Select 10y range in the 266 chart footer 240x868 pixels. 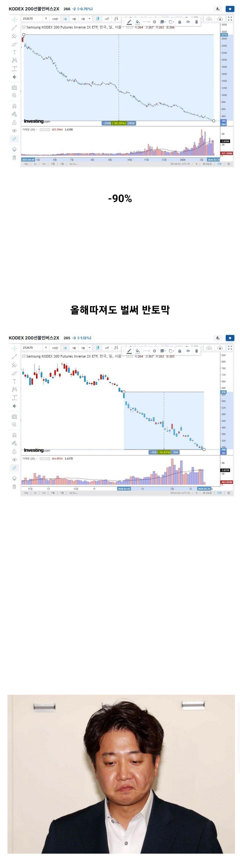coord(26,164)
